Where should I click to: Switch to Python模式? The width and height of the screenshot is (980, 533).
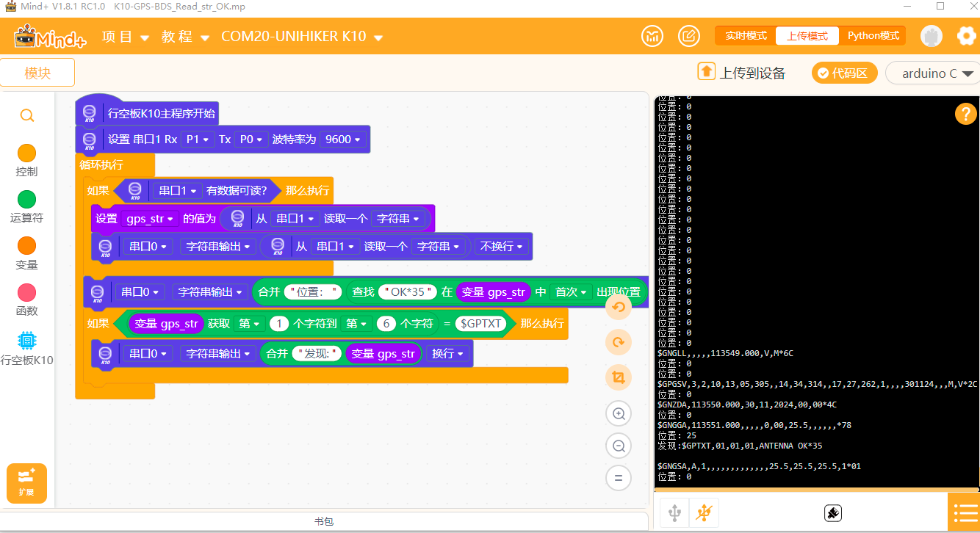click(x=873, y=36)
